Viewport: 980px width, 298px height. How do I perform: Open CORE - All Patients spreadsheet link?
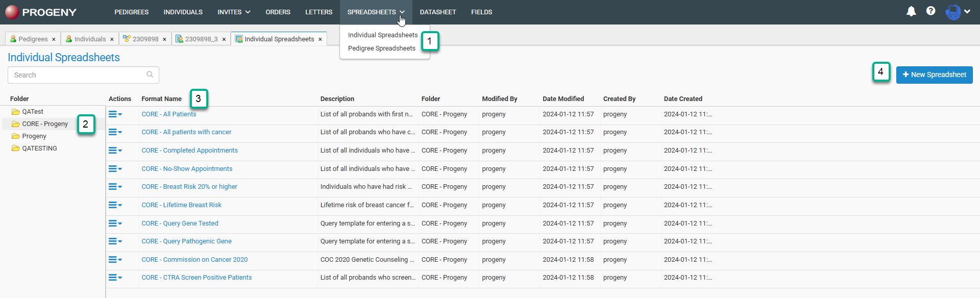[169, 114]
